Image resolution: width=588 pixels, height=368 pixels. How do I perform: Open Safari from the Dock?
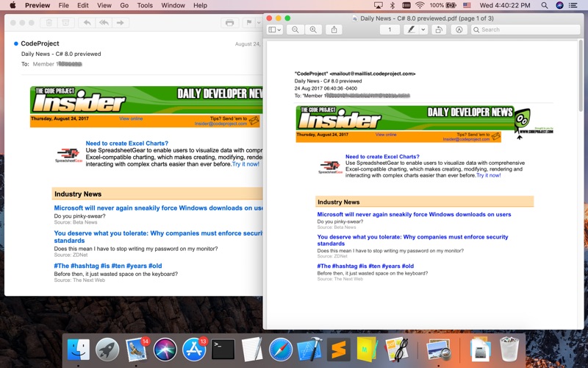281,350
